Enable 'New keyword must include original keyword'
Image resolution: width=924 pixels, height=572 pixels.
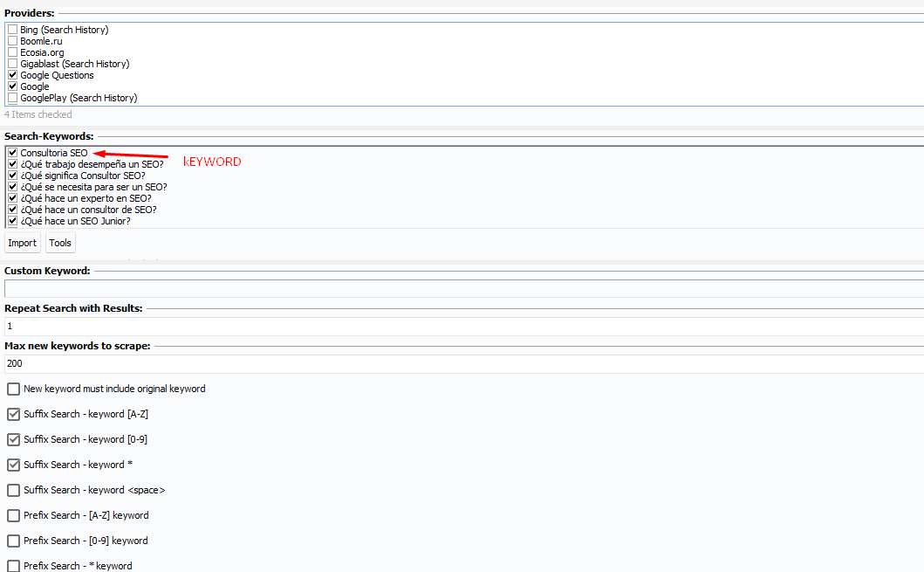coord(14,389)
